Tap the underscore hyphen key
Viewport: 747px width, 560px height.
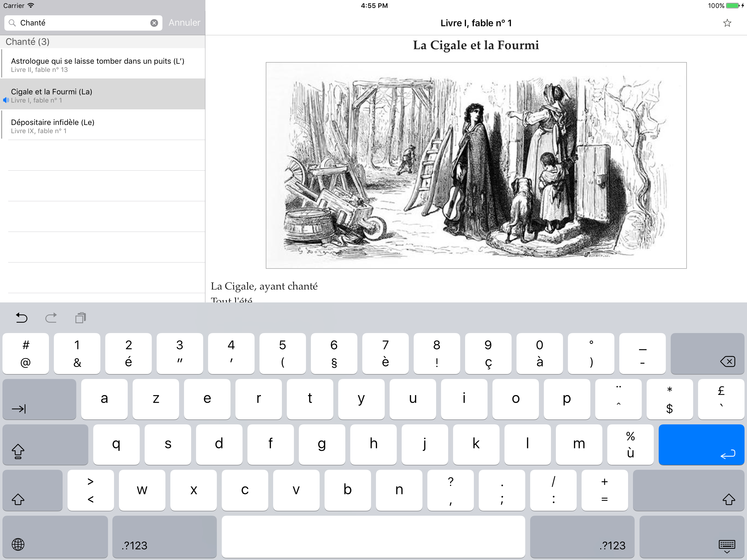pos(642,354)
